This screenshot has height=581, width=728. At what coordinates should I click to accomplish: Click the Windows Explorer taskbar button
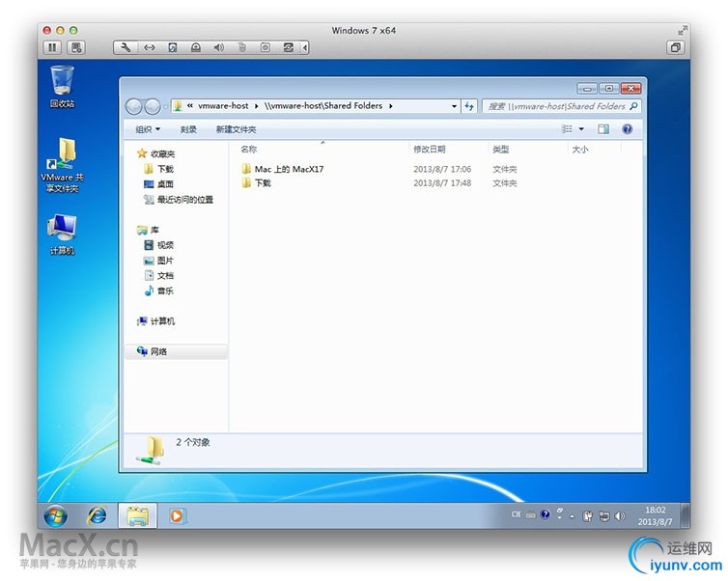pyautogui.click(x=137, y=515)
